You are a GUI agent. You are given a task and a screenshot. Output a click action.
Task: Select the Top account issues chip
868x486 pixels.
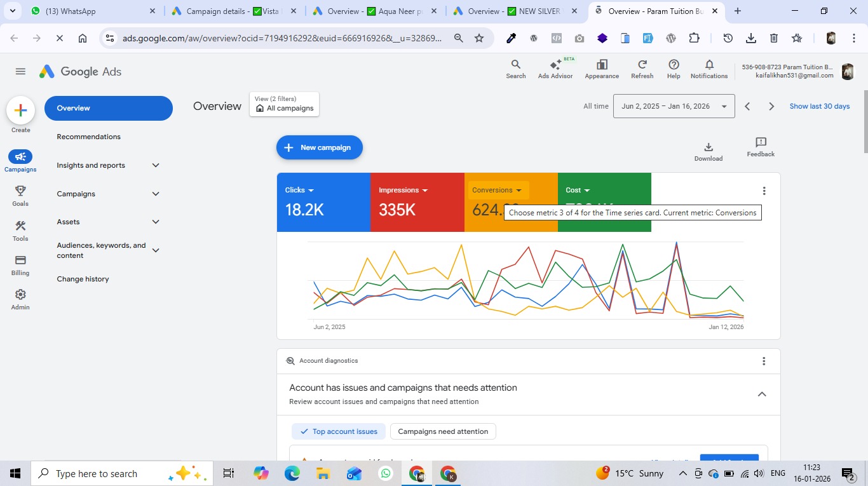coord(339,431)
